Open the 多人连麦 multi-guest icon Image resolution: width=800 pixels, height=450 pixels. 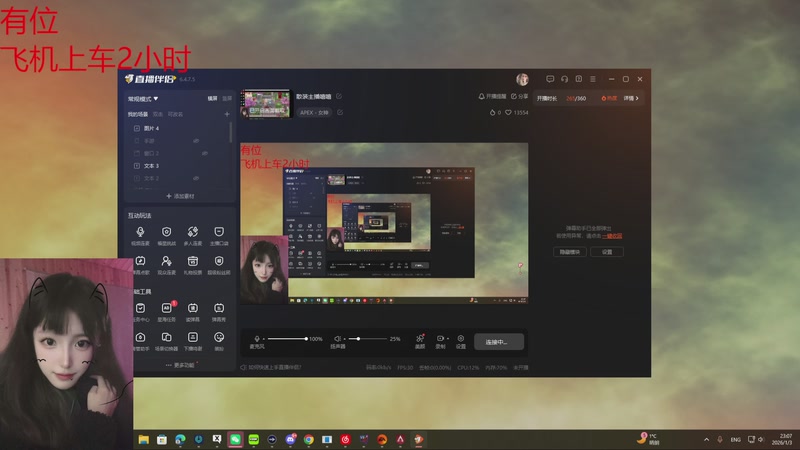tap(192, 232)
